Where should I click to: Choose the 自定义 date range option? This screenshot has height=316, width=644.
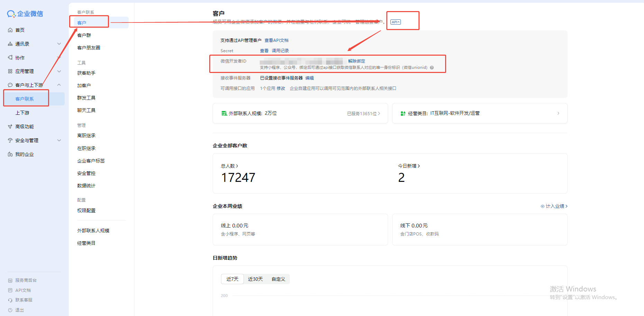[x=278, y=279]
